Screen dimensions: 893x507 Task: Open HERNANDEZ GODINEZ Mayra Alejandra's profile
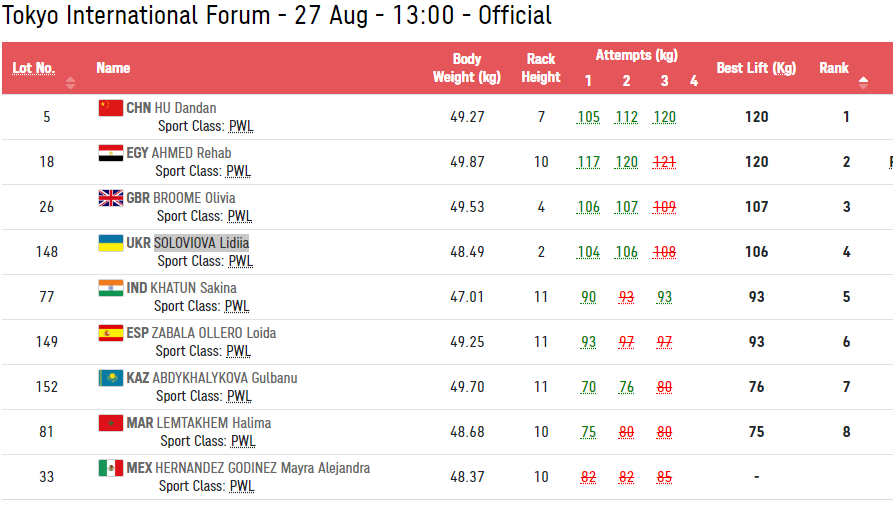262,468
